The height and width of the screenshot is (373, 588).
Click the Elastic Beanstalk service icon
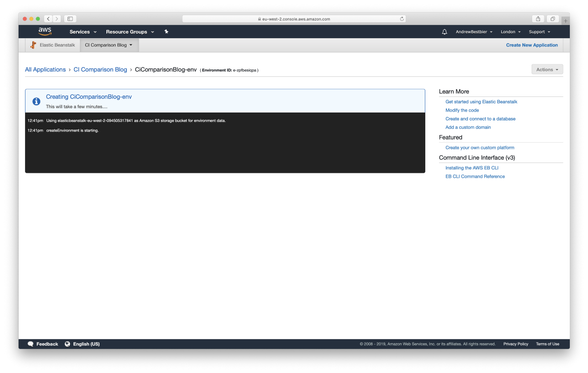point(33,45)
